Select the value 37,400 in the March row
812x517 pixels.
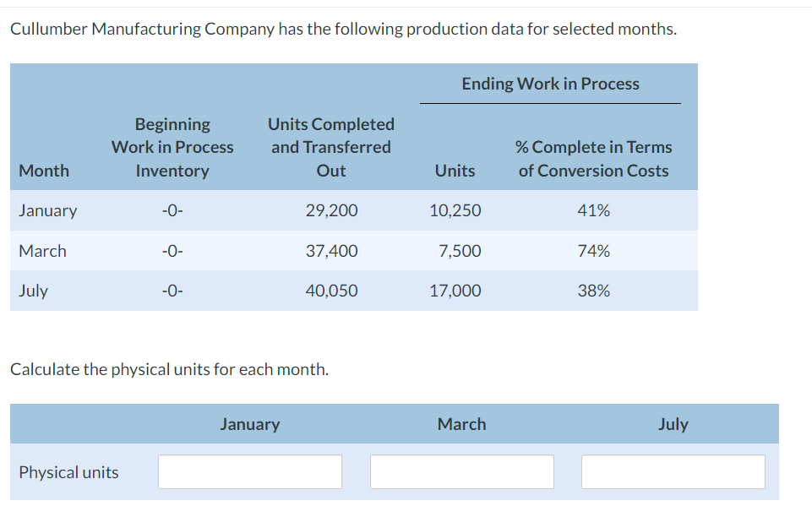click(x=330, y=250)
